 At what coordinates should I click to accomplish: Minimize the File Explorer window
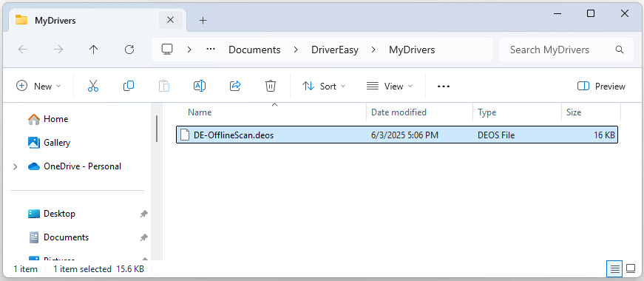[x=557, y=13]
